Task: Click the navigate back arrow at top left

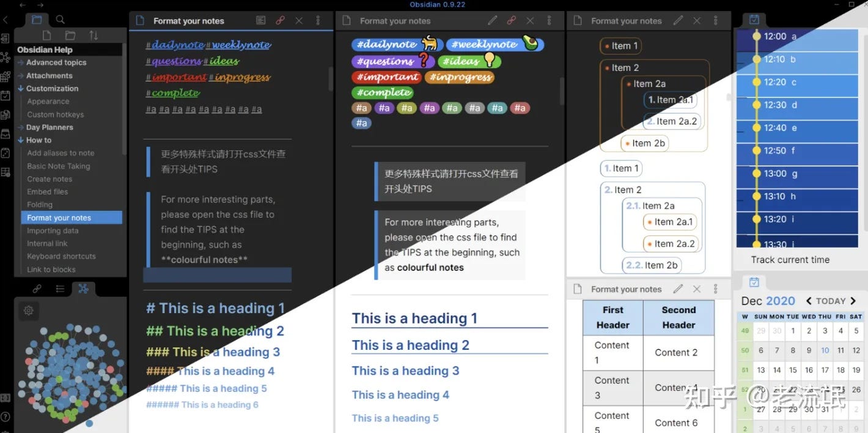Action: click(x=23, y=5)
